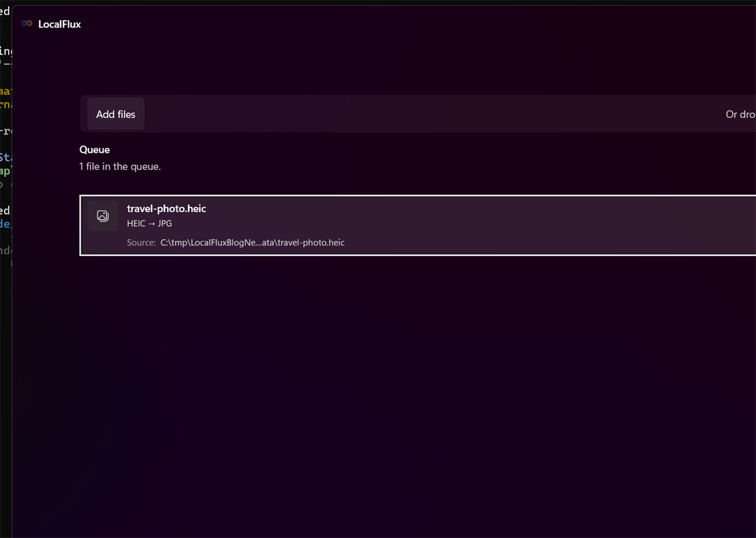Select the travel-photo.heic queue item
756x538 pixels.
point(418,226)
